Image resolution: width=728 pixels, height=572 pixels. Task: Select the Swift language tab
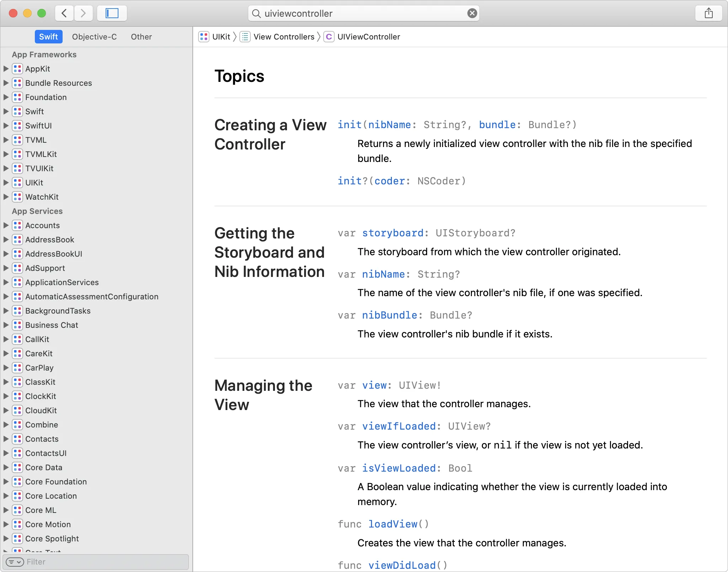click(48, 37)
